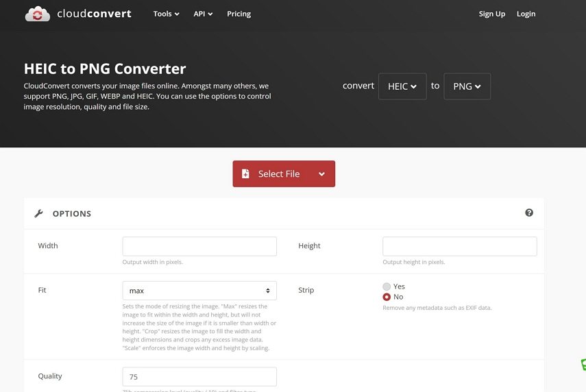Viewport: 586px width, 392px height.
Task: Click the Fit label
Action: click(x=42, y=290)
